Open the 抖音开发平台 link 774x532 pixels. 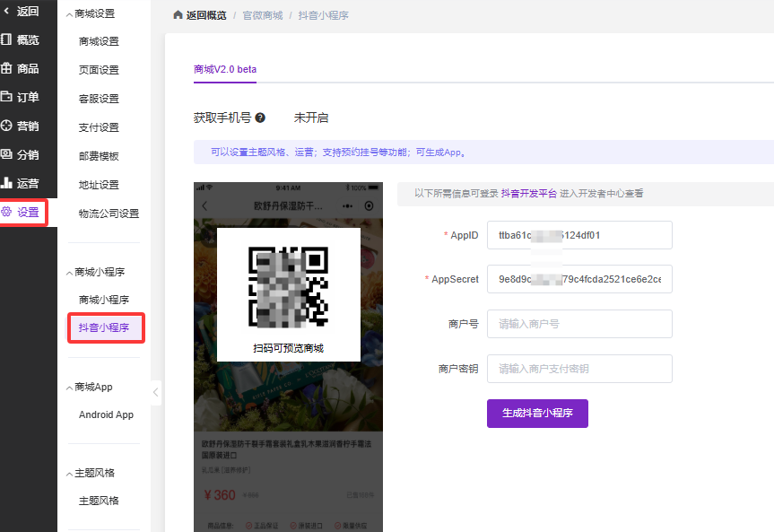tap(528, 194)
